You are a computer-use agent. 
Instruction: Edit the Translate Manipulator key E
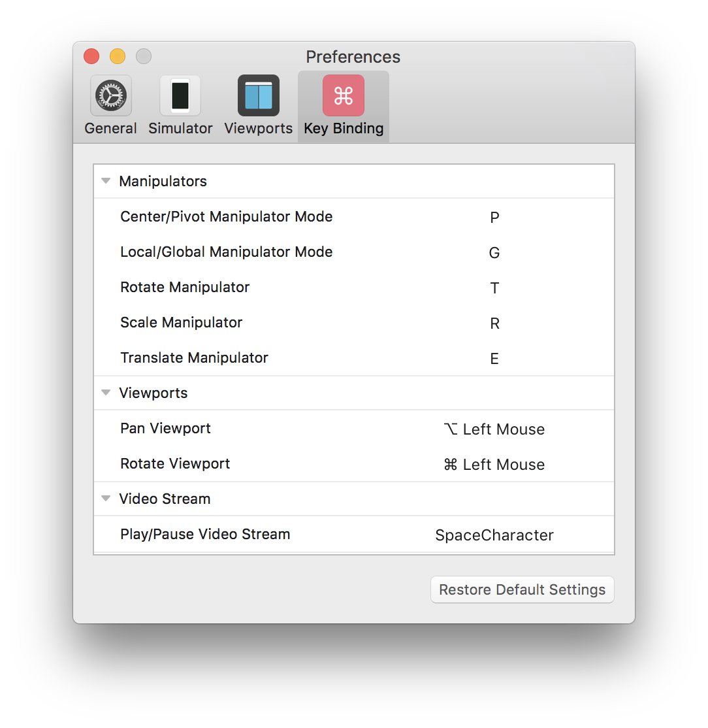pyautogui.click(x=494, y=359)
